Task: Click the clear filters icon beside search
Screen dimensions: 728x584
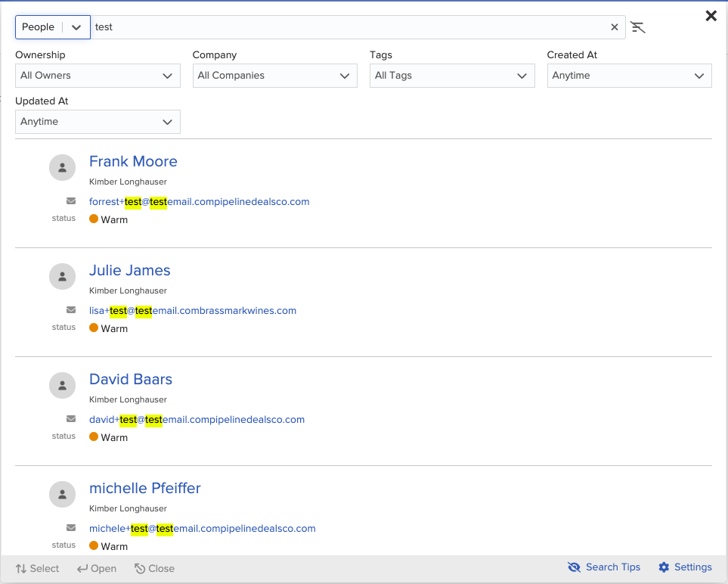Action: click(x=638, y=28)
